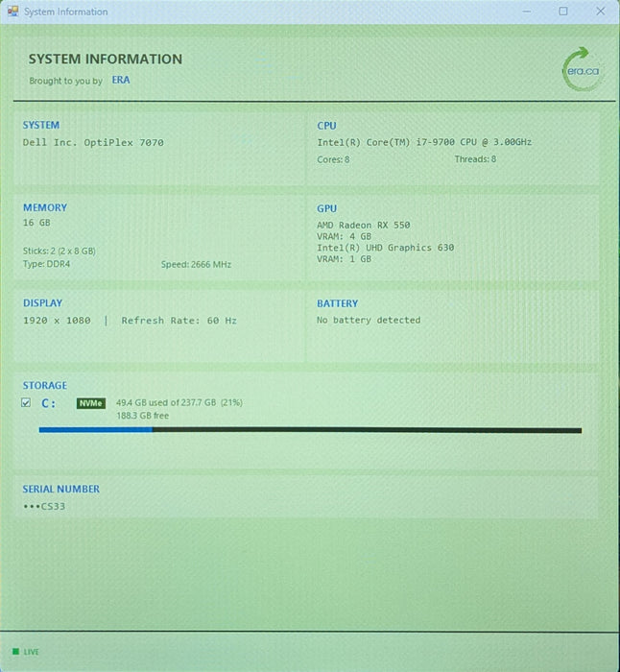Select the SYSTEM section heading
This screenshot has height=672, width=620.
point(41,125)
